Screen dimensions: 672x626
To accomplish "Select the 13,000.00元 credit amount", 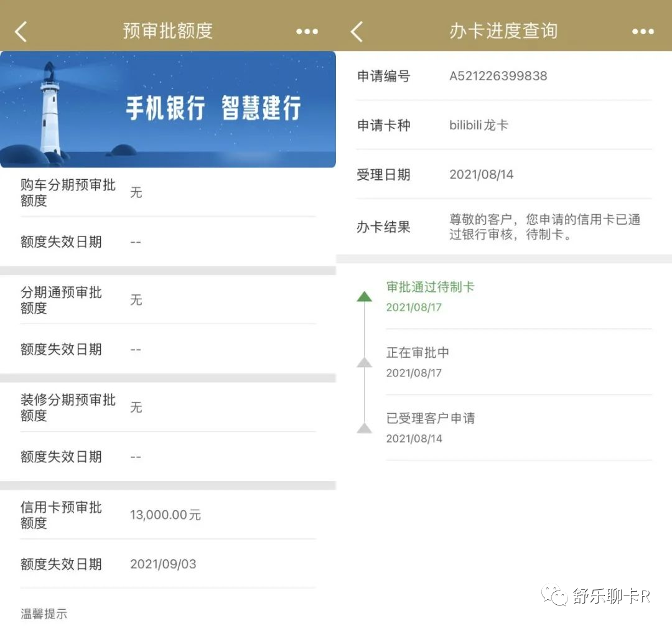I will click(x=166, y=515).
